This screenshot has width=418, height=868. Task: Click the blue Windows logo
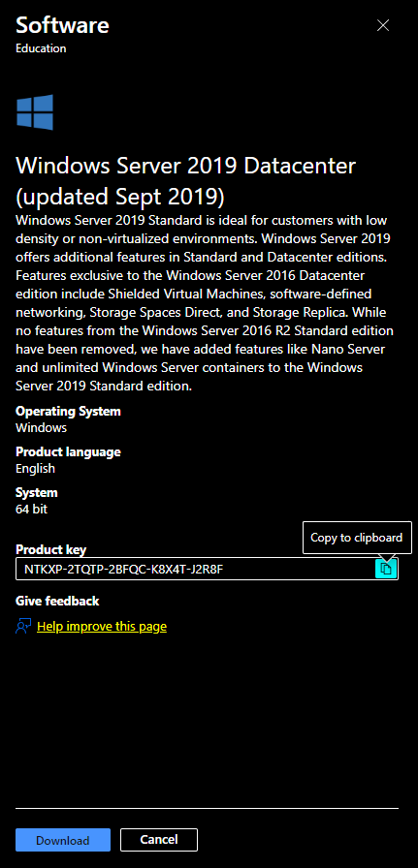click(x=35, y=112)
